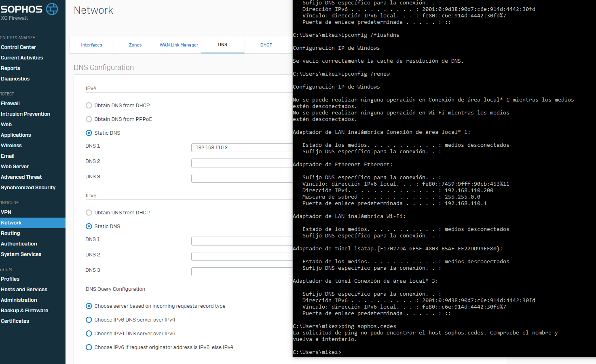
Task: Click the DNS Configuration heading
Action: click(x=104, y=68)
